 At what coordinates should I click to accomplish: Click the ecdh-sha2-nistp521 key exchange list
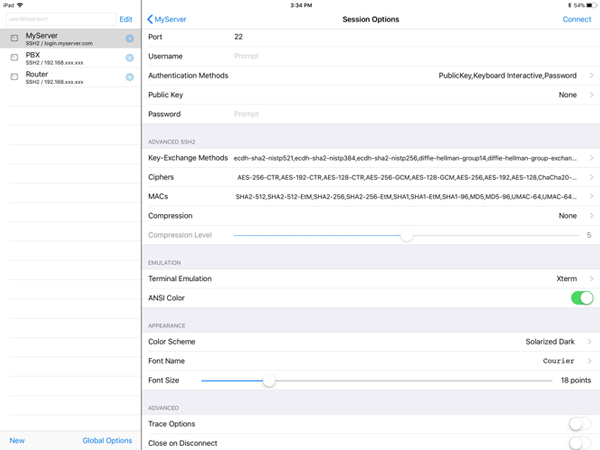(405, 158)
